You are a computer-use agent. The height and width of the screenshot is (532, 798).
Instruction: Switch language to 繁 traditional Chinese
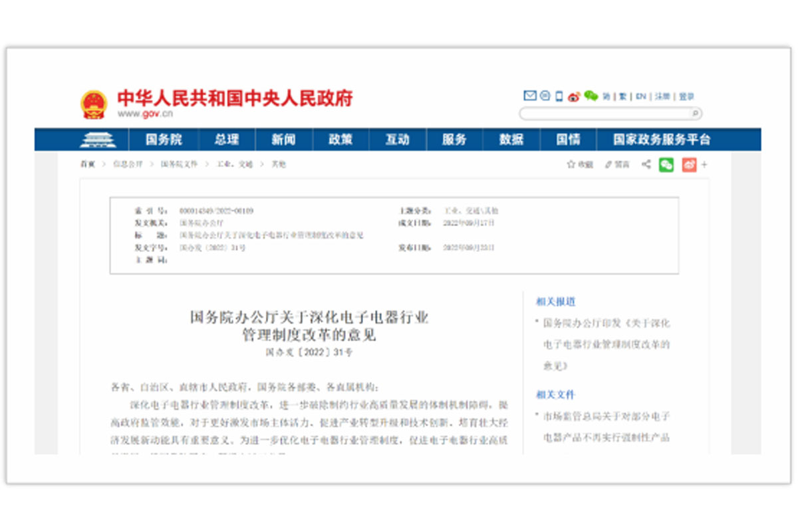click(x=621, y=95)
